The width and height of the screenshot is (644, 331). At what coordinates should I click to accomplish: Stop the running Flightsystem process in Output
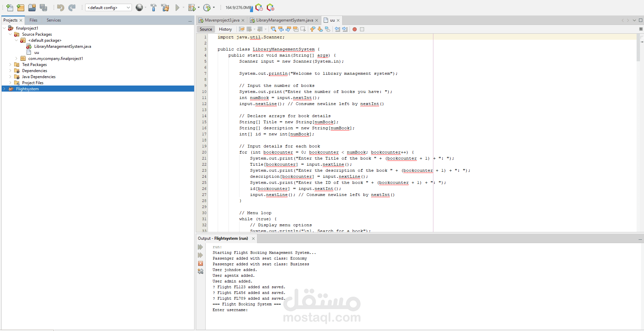click(201, 263)
